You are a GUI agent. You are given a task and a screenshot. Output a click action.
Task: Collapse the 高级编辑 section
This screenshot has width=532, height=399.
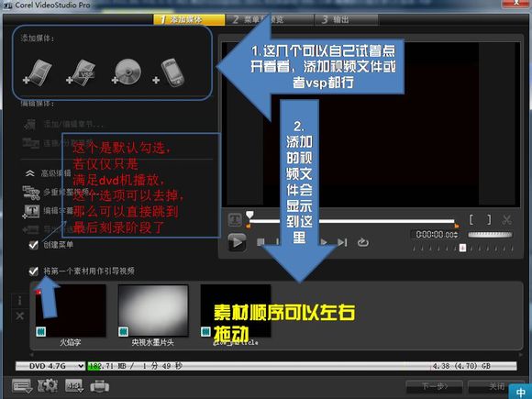(30, 173)
